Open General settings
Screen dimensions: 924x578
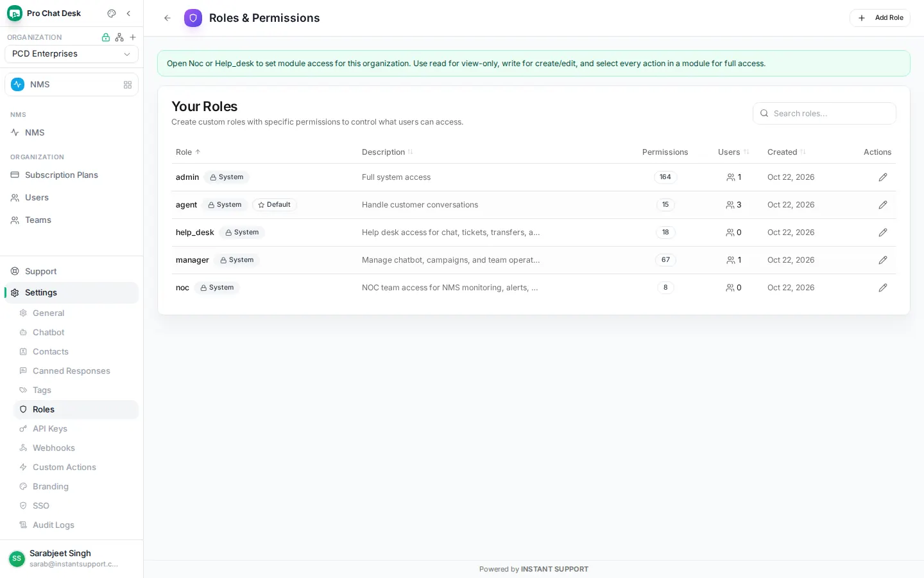coord(76,313)
